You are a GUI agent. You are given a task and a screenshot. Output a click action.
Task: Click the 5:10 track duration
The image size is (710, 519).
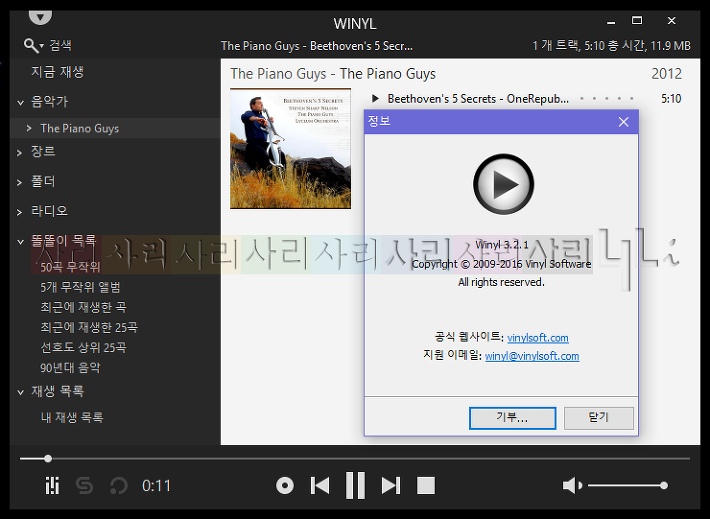(x=671, y=99)
